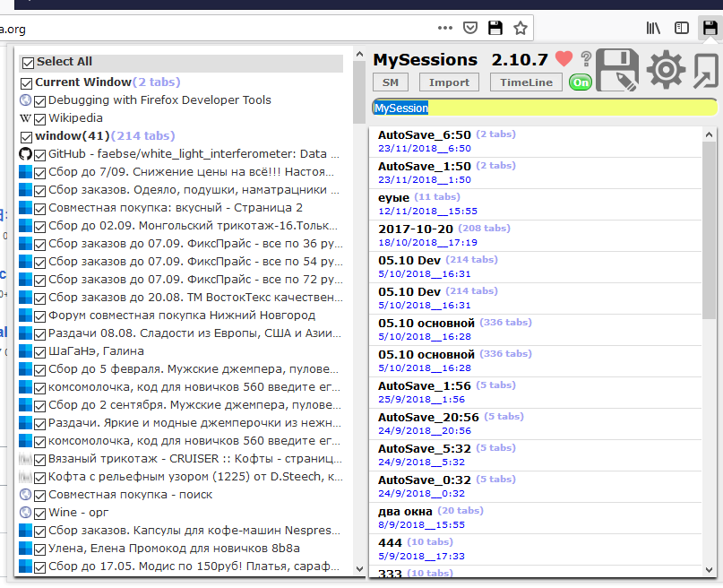The width and height of the screenshot is (723, 588).
Task: Uncheck the Wikipedia tab checkbox
Action: point(39,119)
